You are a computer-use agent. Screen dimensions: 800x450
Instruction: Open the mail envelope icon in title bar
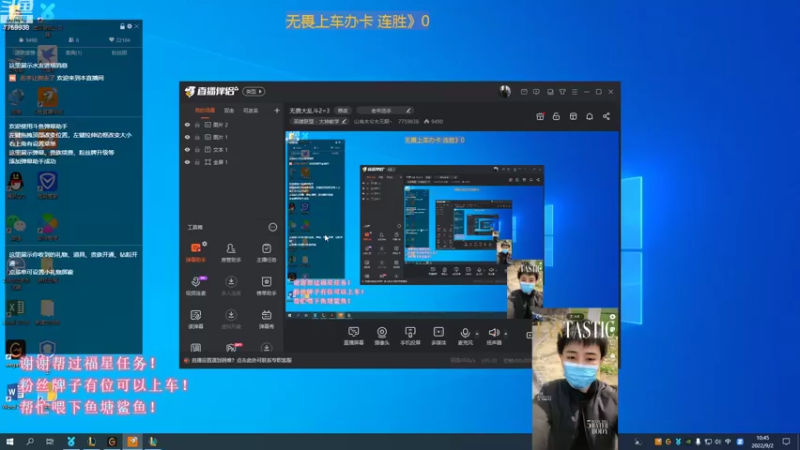coord(524,92)
